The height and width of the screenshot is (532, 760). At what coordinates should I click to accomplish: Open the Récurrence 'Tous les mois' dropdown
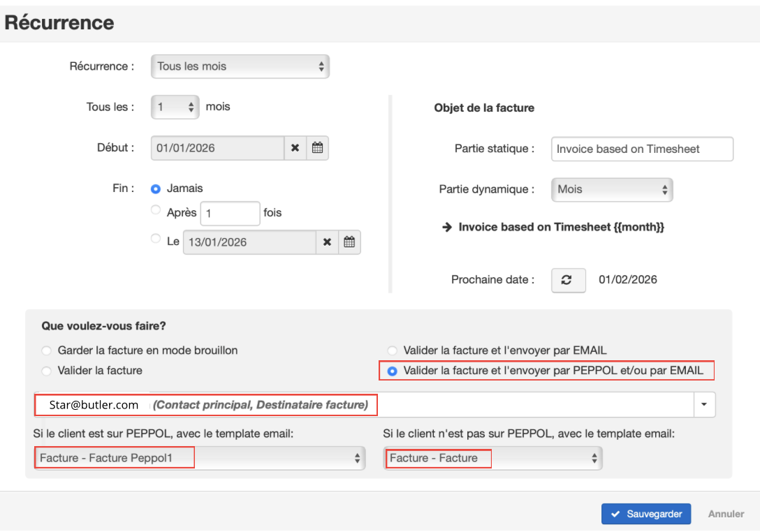[240, 66]
